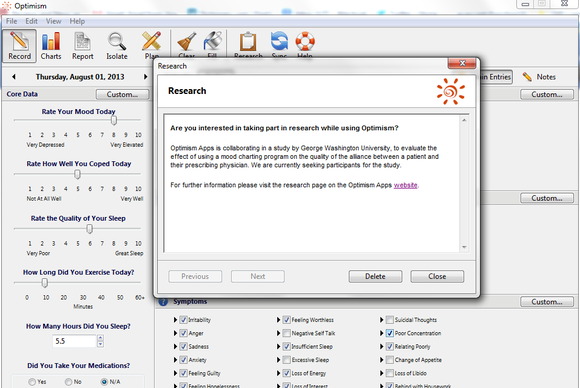Expand Feeling Guilty triangle
Screen dimensions: 580x388
coord(175,373)
